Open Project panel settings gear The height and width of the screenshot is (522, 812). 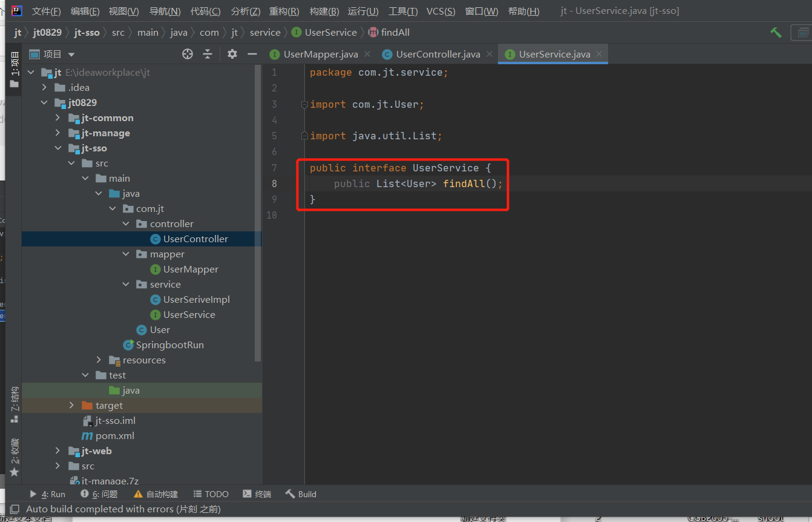pos(232,54)
